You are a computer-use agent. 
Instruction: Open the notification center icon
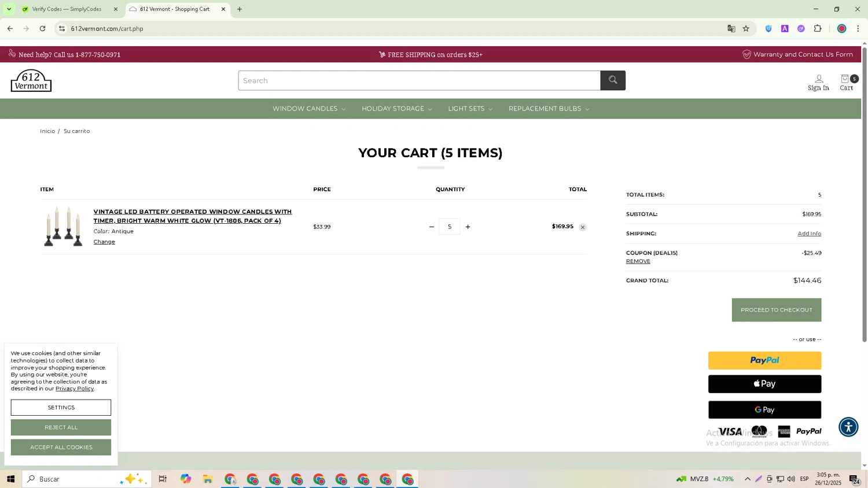[854, 479]
